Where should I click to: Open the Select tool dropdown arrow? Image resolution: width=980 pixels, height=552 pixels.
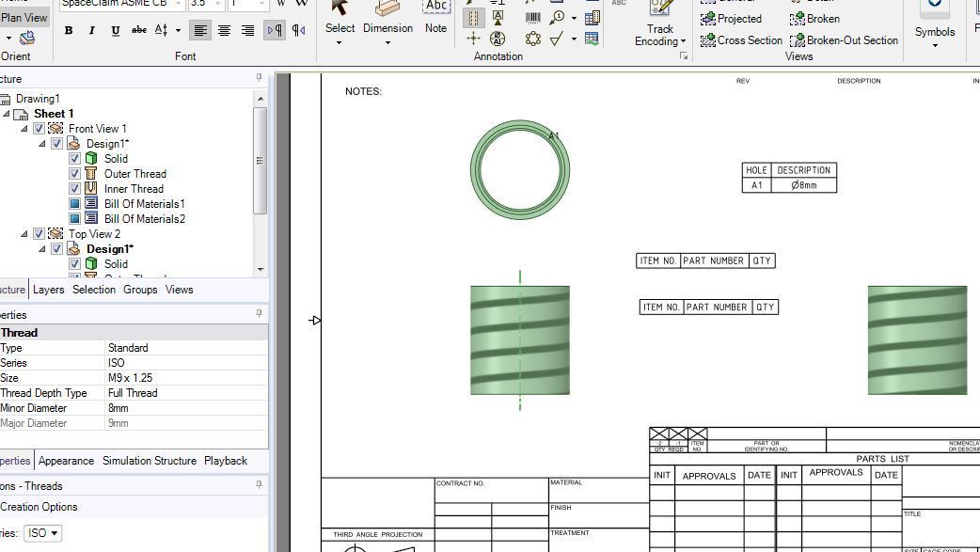point(340,42)
